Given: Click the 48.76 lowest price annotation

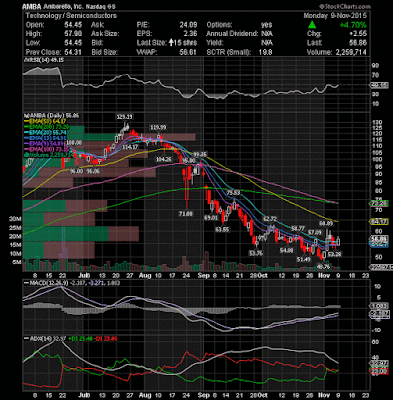Looking at the screenshot, I should coord(323,266).
